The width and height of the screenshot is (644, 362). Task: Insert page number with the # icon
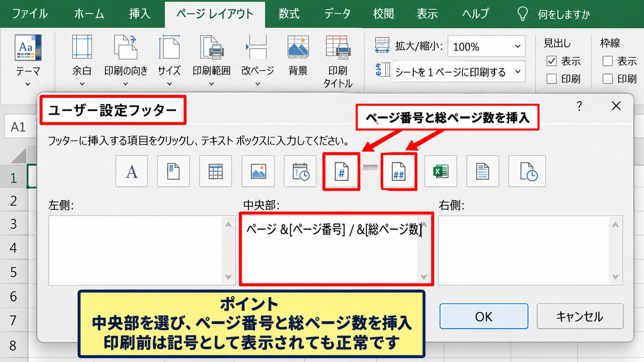tap(342, 171)
